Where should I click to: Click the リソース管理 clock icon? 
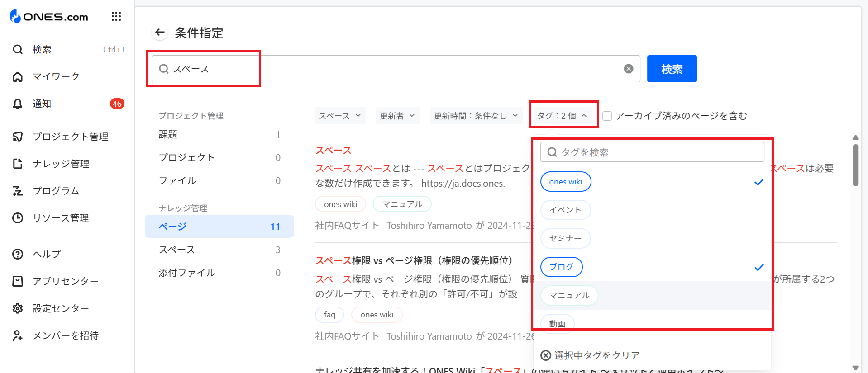pyautogui.click(x=18, y=218)
